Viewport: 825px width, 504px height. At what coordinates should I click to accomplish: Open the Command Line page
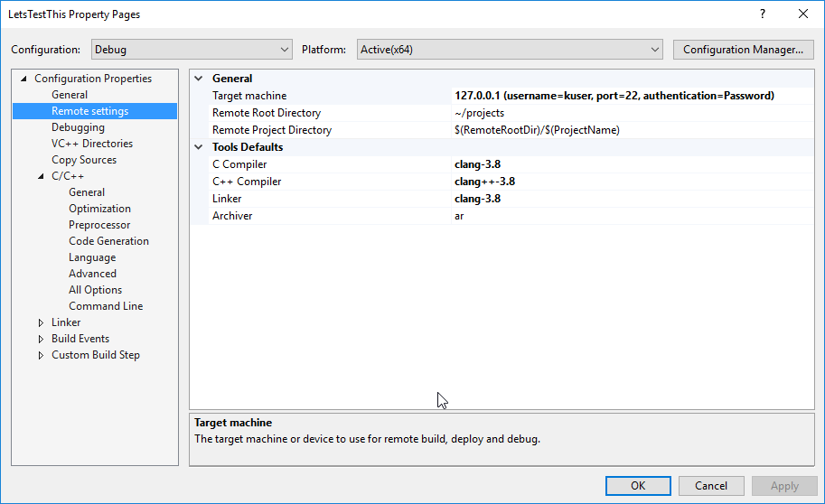click(106, 306)
